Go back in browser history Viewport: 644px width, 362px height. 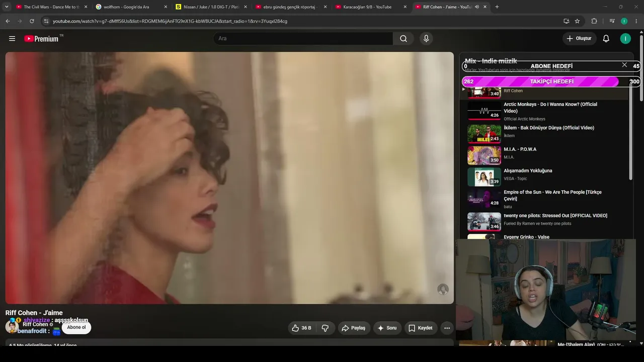point(8,21)
